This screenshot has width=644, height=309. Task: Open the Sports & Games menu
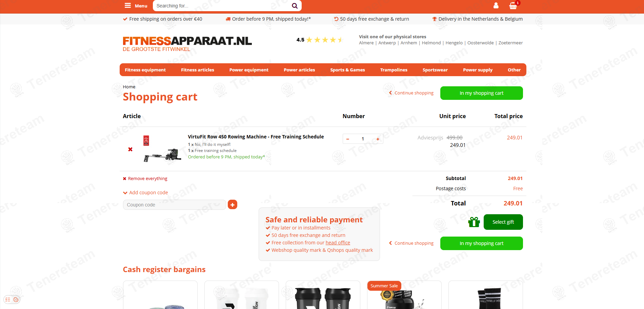tap(347, 70)
